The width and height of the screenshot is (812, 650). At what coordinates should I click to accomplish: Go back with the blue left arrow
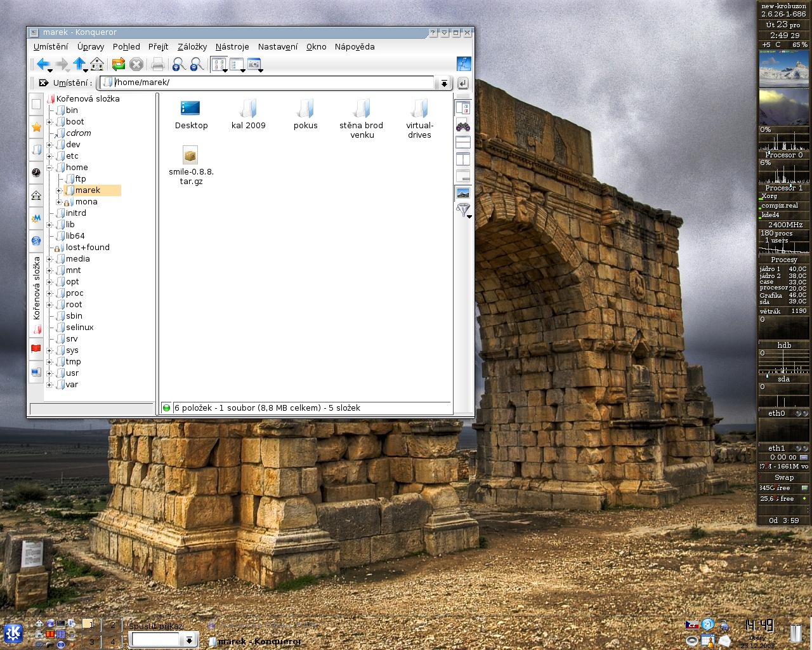[43, 64]
